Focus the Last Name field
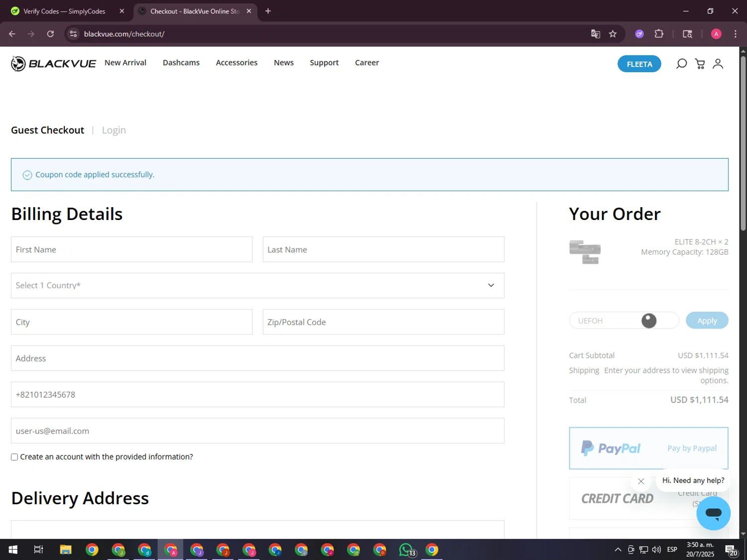The image size is (747, 560). [383, 249]
